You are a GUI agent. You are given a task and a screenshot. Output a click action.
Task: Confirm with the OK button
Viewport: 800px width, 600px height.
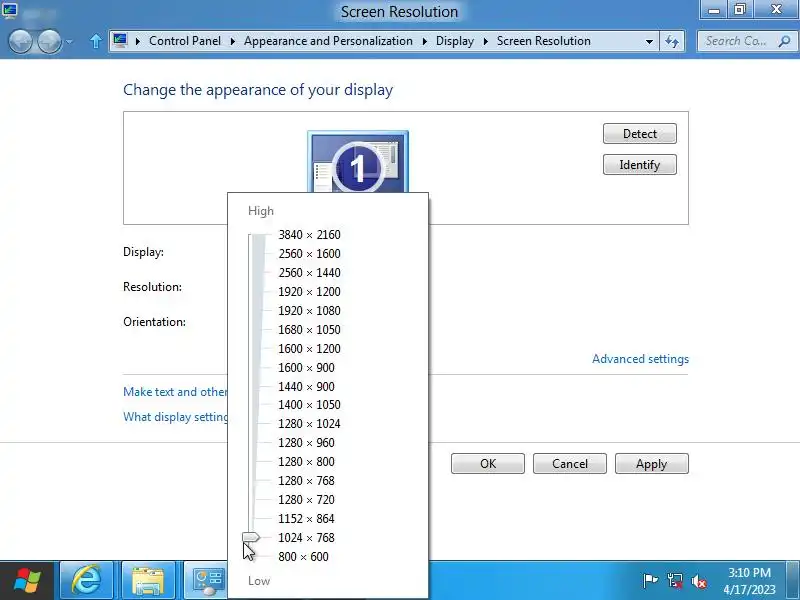(x=488, y=464)
